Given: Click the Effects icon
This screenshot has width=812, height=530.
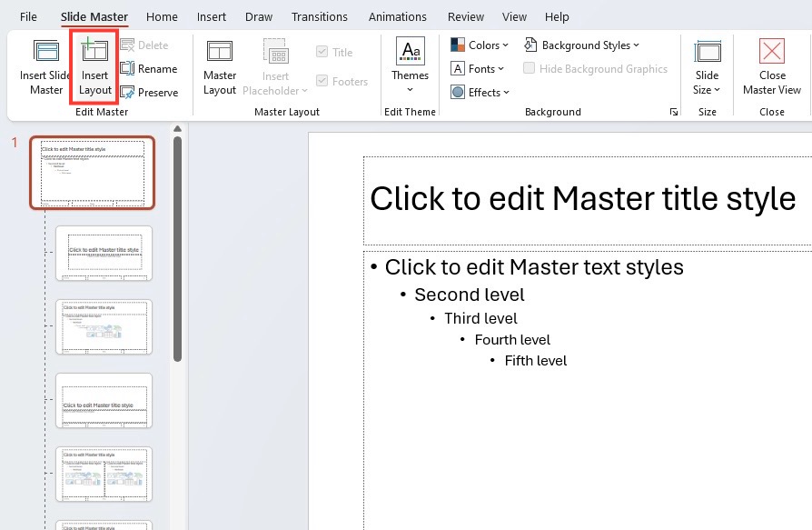Looking at the screenshot, I should click(457, 92).
